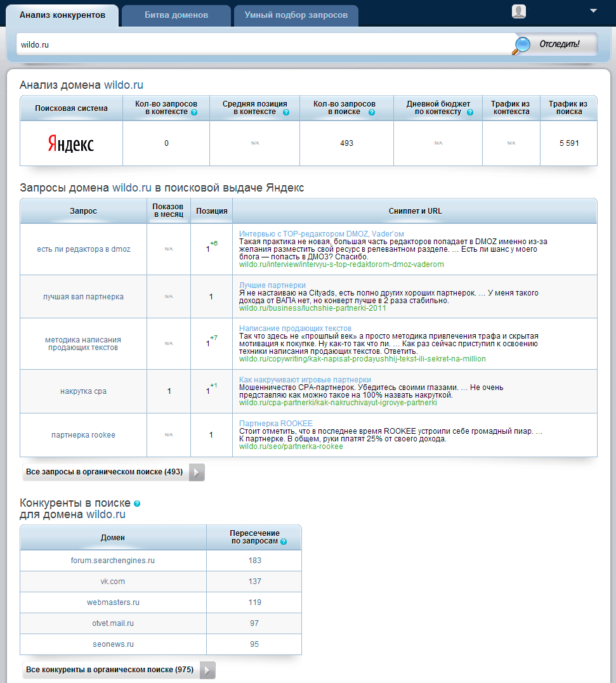The height and width of the screenshot is (683, 616).
Task: Open URL wildo.ru/copywriting/kak-napisat-prodayushhij-tekst
Action: tap(362, 359)
